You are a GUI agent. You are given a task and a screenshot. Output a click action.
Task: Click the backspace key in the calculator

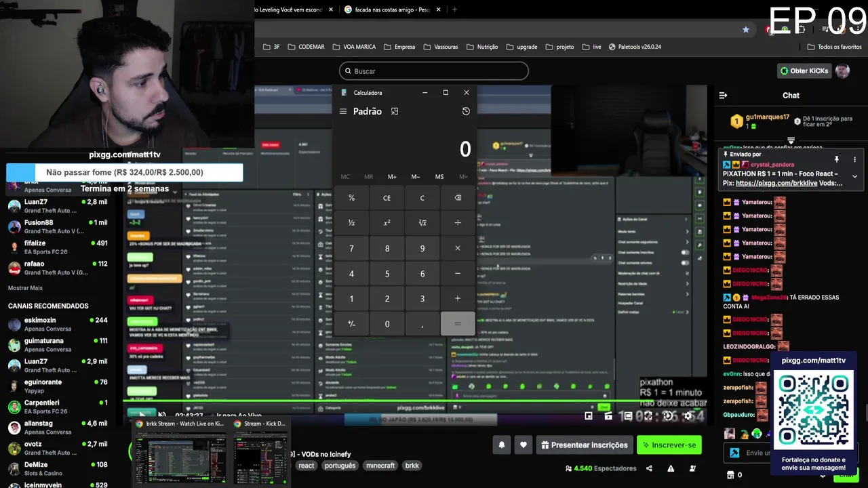pyautogui.click(x=458, y=198)
